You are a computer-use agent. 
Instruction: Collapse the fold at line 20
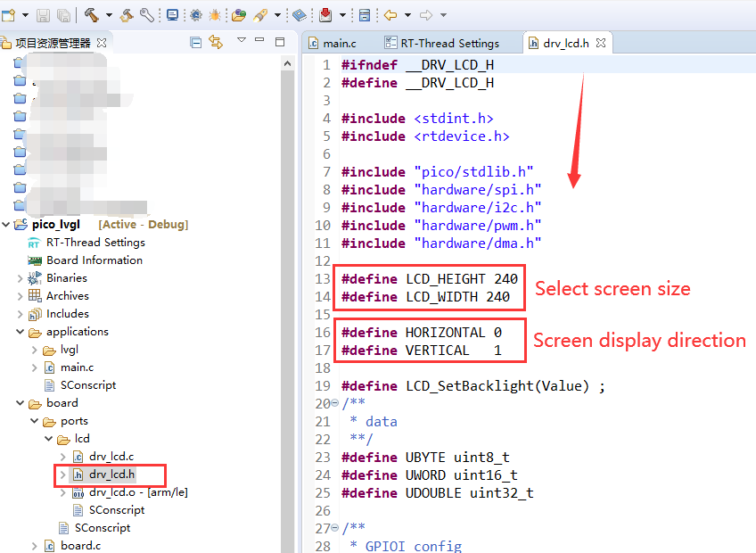click(334, 403)
